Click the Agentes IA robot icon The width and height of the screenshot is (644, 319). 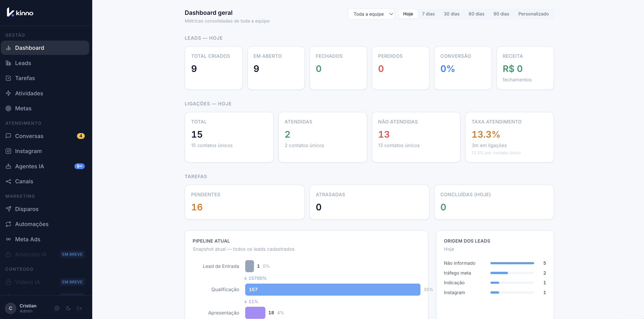click(8, 166)
